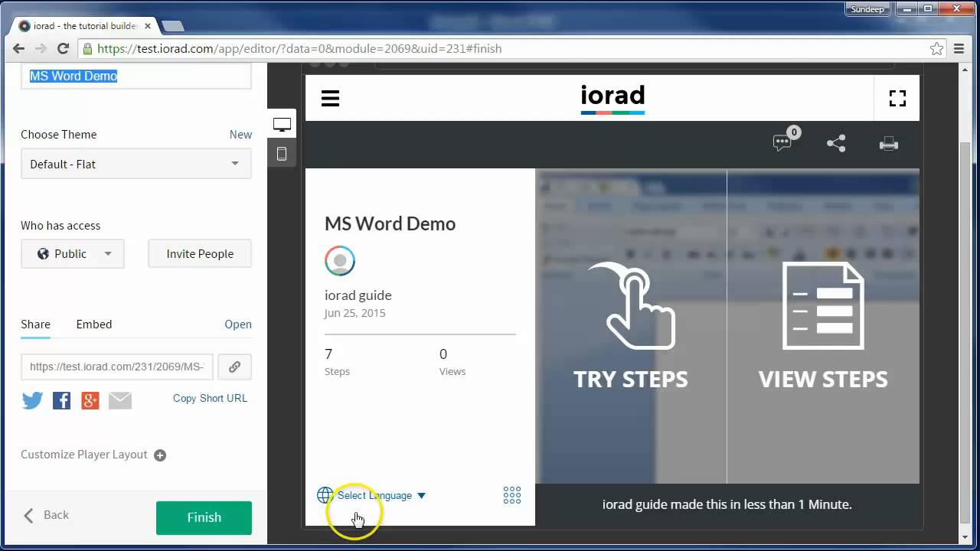Click the globe icon beside Select Language
The image size is (980, 551).
(325, 495)
